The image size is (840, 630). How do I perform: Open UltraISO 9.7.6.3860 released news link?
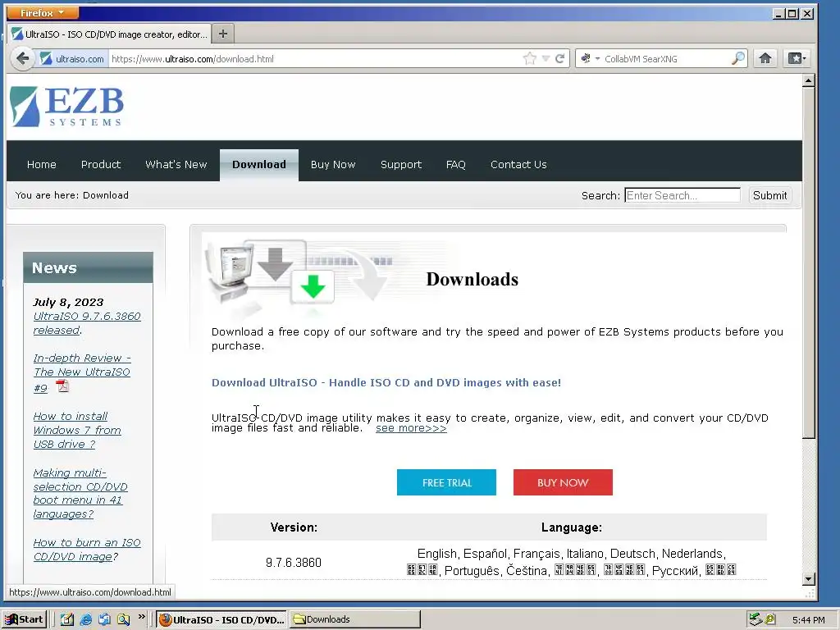(x=87, y=323)
